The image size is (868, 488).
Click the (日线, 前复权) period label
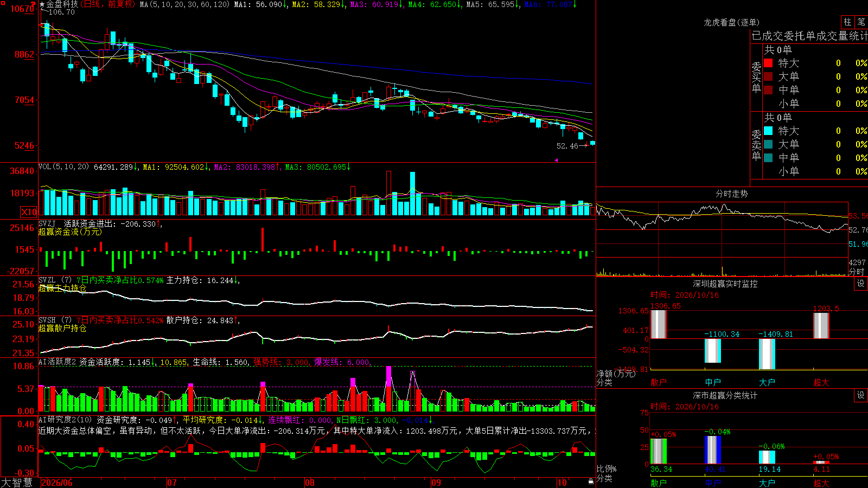108,4
